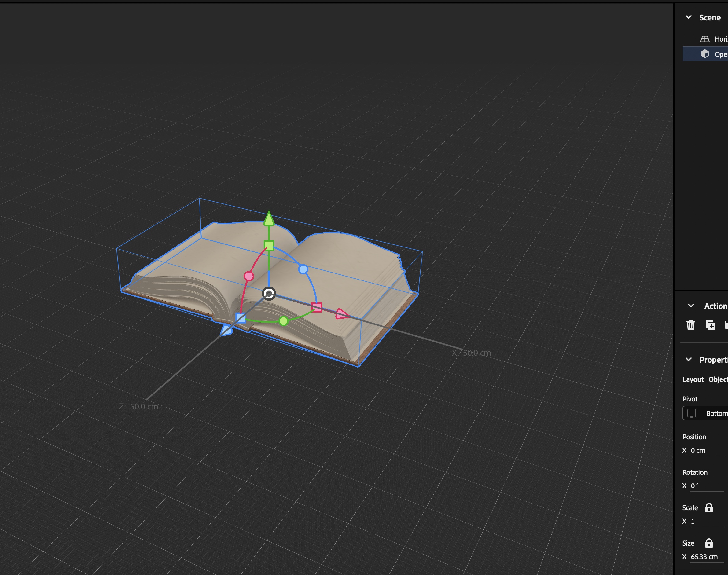Click the blue Z-axis scale square handle
Image resolution: width=728 pixels, height=575 pixels.
point(241,318)
